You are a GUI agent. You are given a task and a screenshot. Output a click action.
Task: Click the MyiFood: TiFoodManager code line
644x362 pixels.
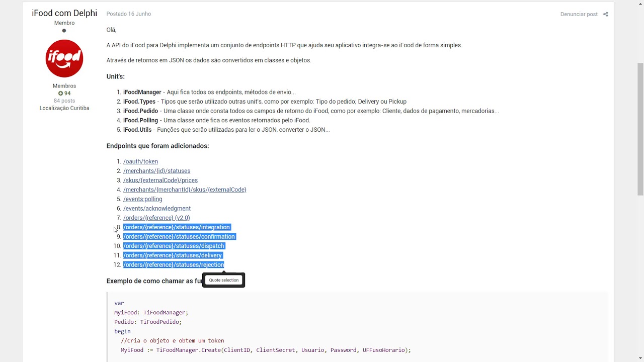(x=151, y=313)
